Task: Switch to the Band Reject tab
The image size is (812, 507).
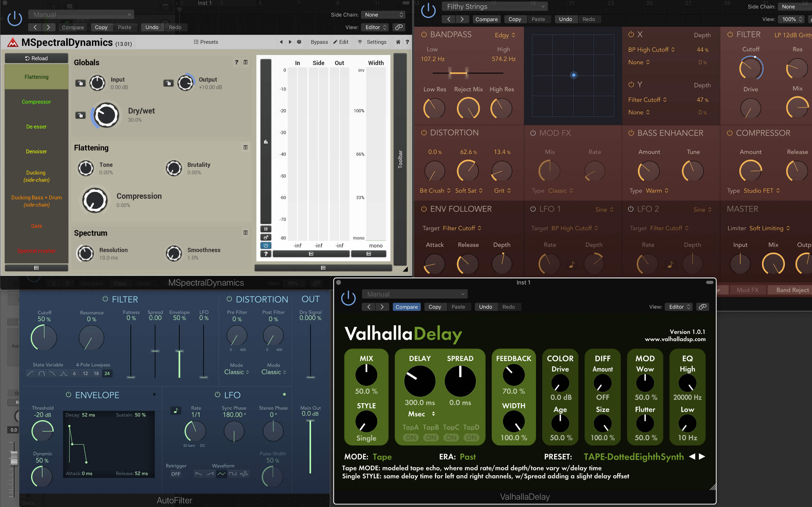Action: (790, 290)
